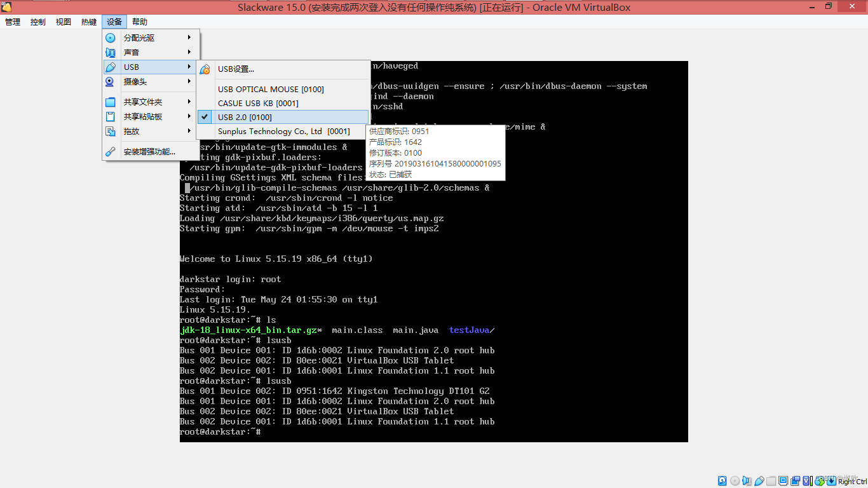Click the audio status icon

pyautogui.click(x=747, y=480)
